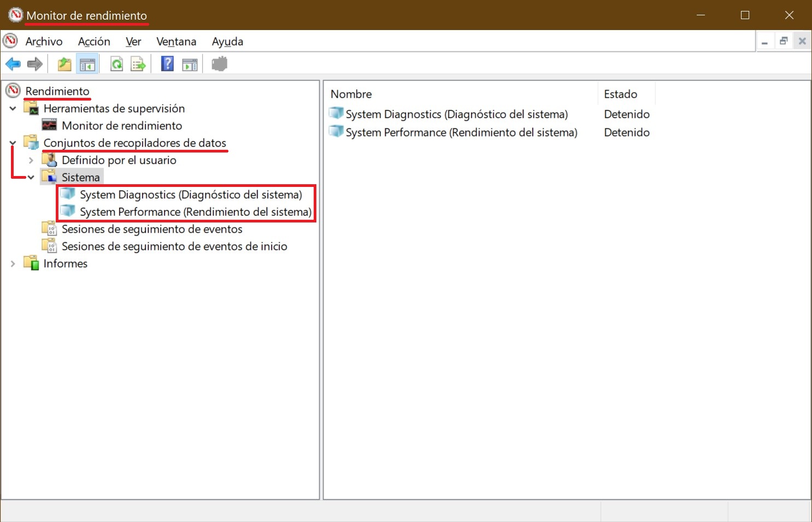812x522 pixels.
Task: Click the MMC icon next to Archivo menu
Action: pyautogui.click(x=10, y=41)
